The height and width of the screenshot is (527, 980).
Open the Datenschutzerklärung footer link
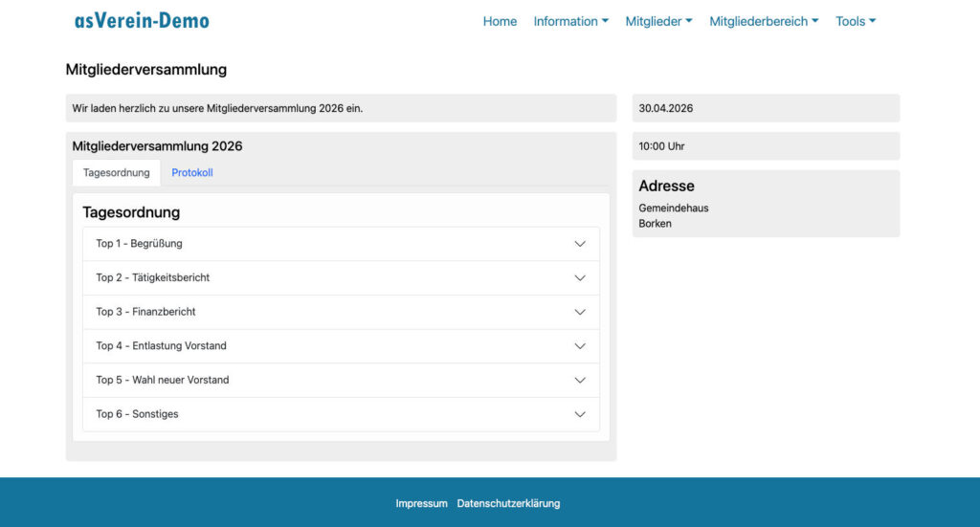pyautogui.click(x=508, y=503)
